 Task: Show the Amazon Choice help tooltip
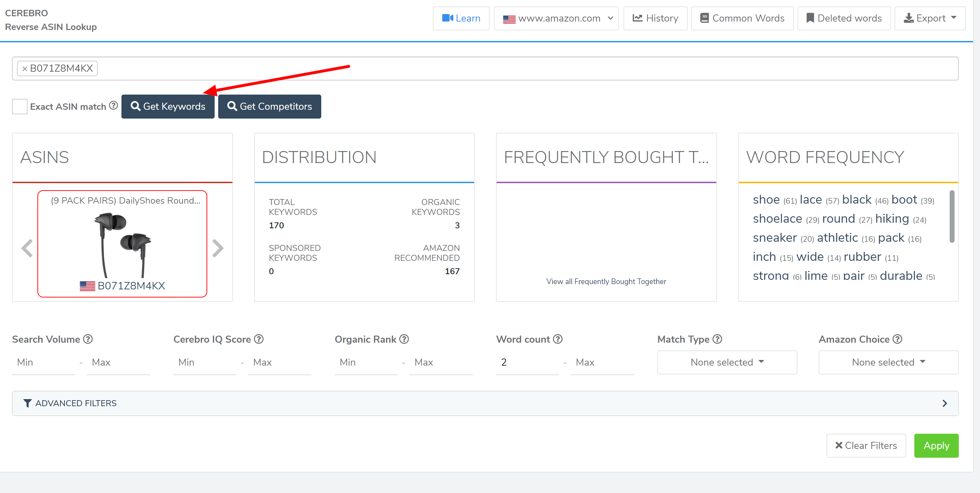tap(897, 339)
